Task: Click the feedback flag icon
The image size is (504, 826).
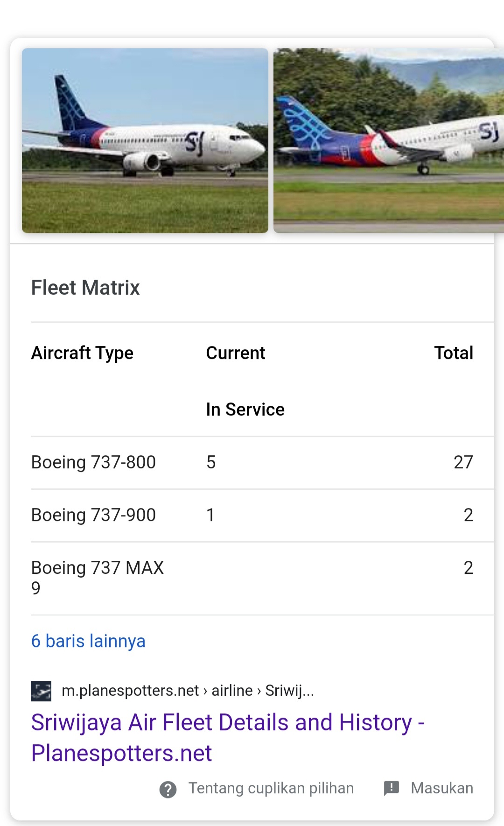Action: point(391,788)
